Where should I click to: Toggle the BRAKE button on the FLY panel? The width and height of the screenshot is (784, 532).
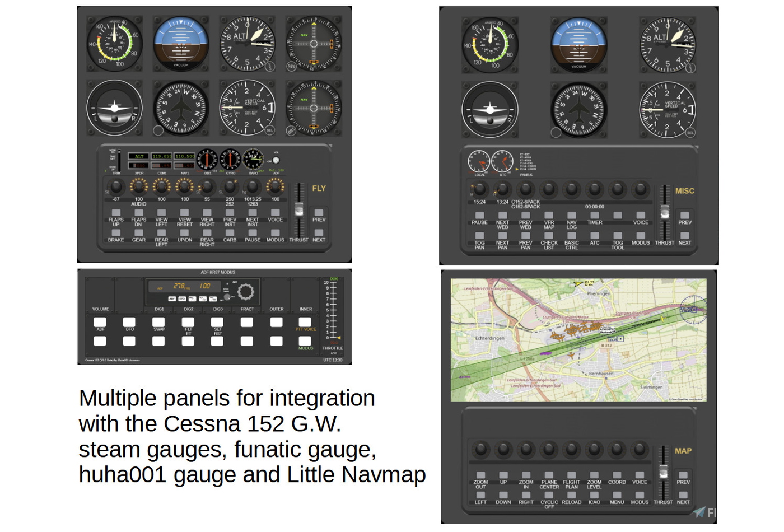[x=116, y=232]
